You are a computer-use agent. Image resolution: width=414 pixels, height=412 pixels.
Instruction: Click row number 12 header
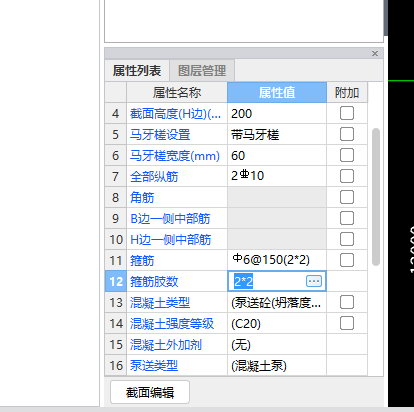(116, 281)
